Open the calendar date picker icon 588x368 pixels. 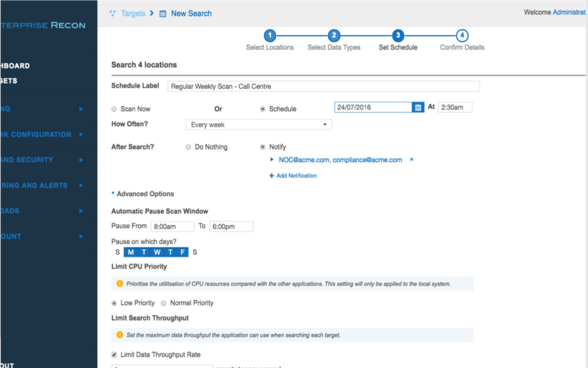[418, 108]
